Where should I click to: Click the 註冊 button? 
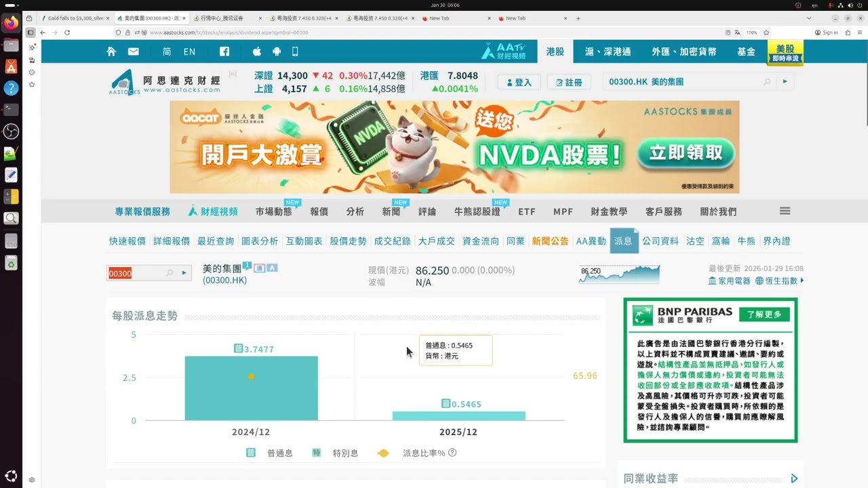569,82
